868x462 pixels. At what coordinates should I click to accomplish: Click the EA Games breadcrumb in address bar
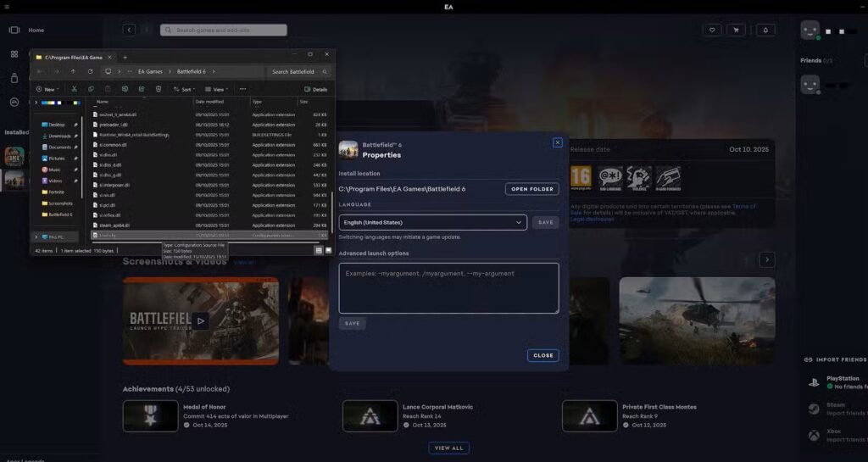[x=150, y=71]
